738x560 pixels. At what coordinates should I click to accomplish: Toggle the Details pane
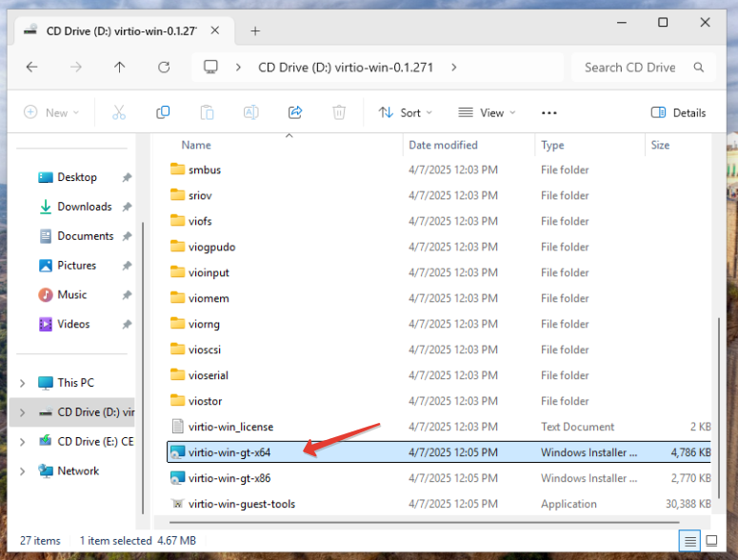pos(678,113)
